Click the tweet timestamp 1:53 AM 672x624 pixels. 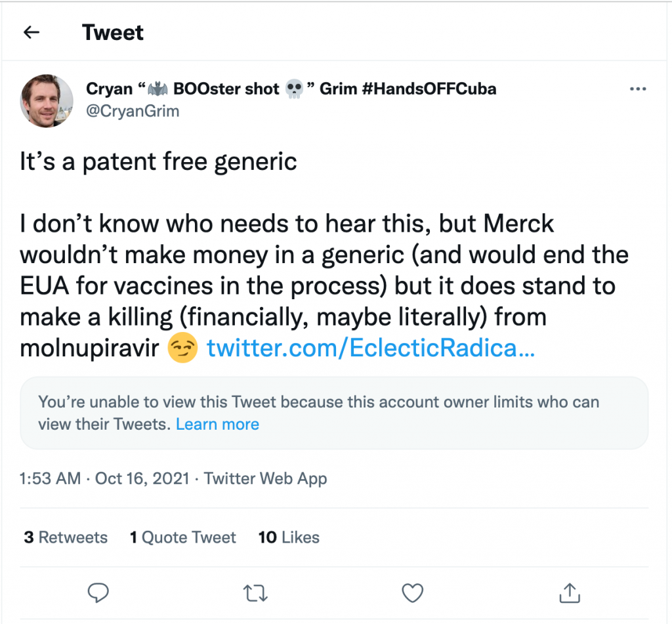(x=50, y=479)
